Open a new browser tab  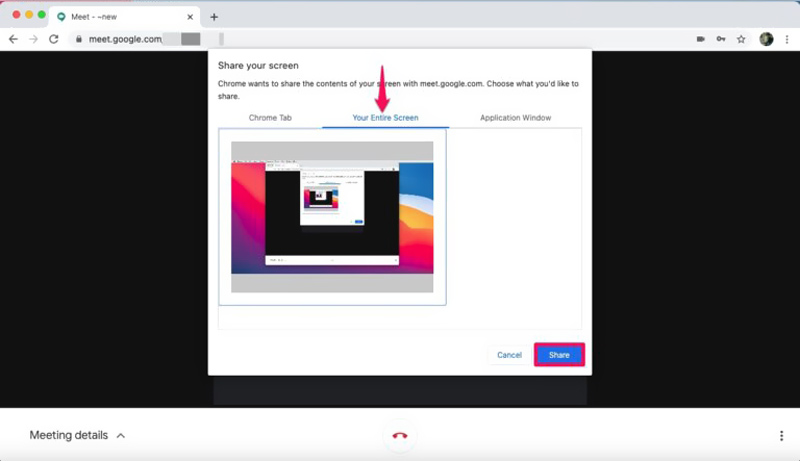[214, 17]
